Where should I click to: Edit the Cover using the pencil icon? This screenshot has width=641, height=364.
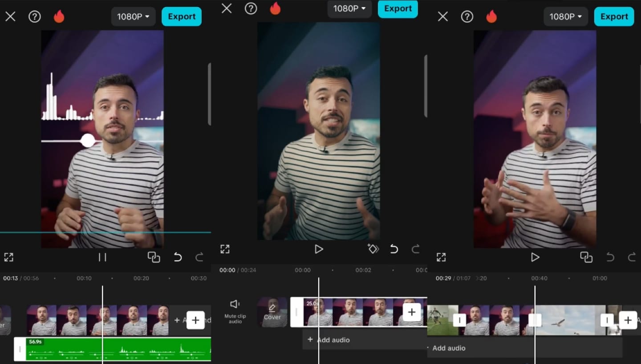272,307
